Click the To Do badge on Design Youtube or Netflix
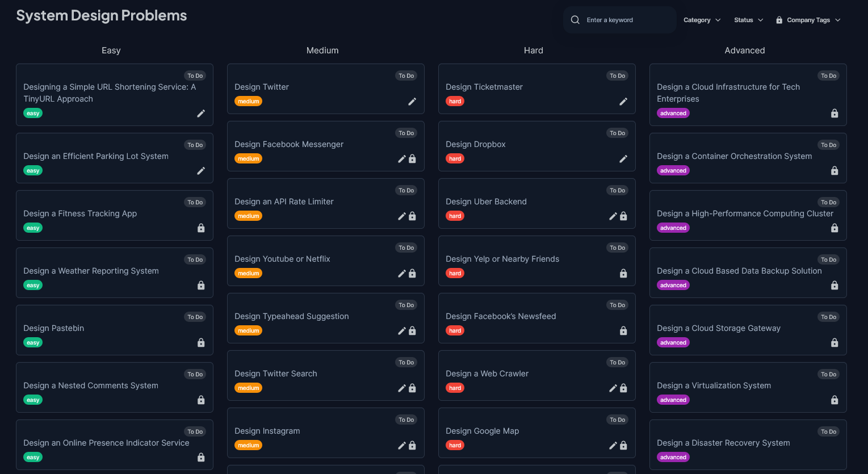 point(406,248)
